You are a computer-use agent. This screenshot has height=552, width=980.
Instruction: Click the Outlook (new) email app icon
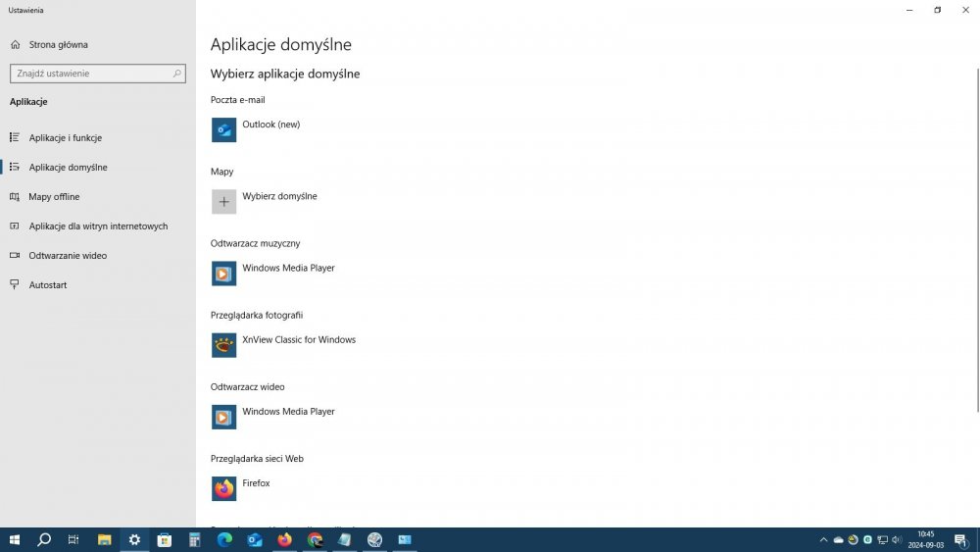coord(223,129)
